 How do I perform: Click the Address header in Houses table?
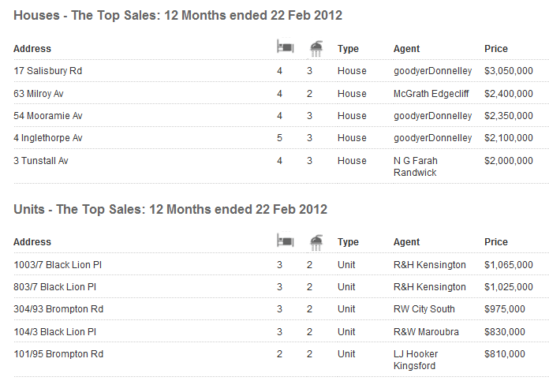[x=32, y=49]
